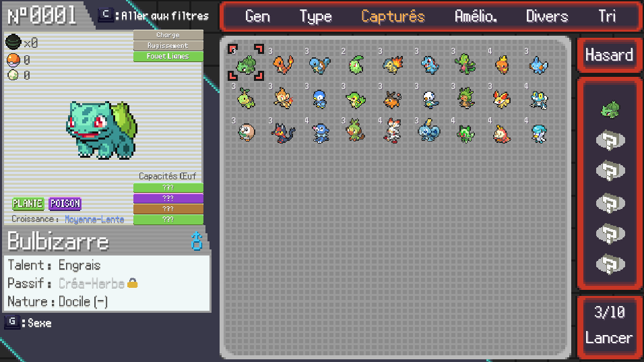Select Fennekin starter icon
644x362 pixels.
coord(502,100)
